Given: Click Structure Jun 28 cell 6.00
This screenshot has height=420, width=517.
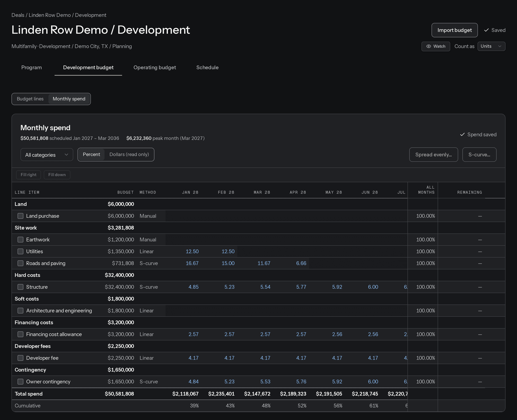Looking at the screenshot, I should pos(363,287).
